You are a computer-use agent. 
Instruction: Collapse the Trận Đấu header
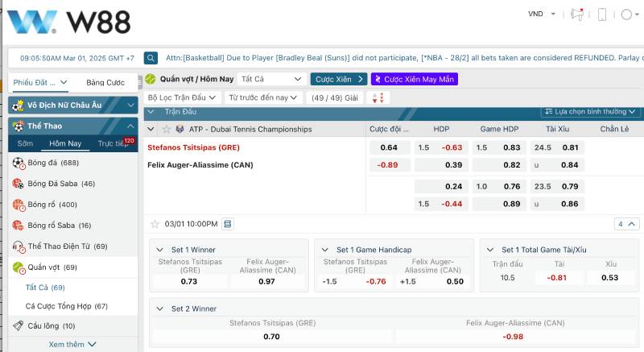coord(151,112)
